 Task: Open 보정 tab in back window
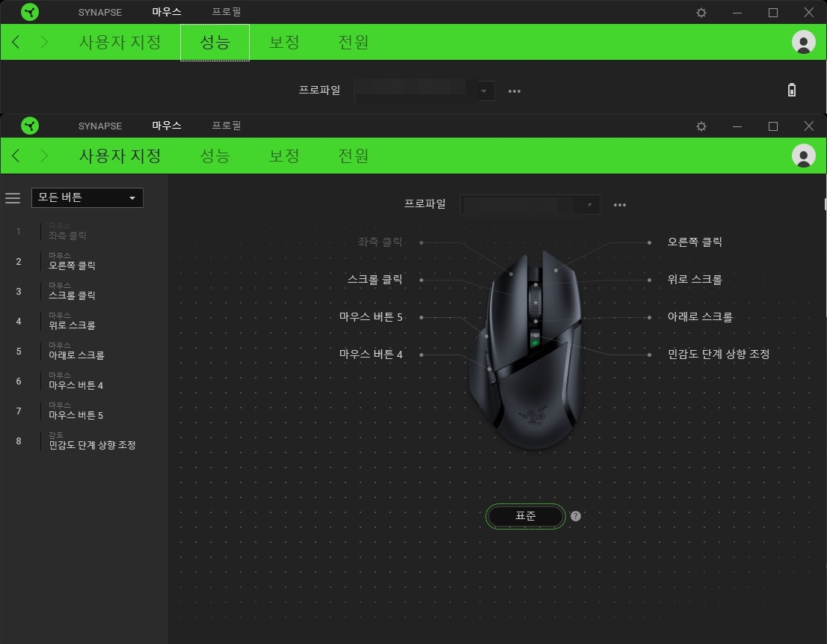pos(284,42)
